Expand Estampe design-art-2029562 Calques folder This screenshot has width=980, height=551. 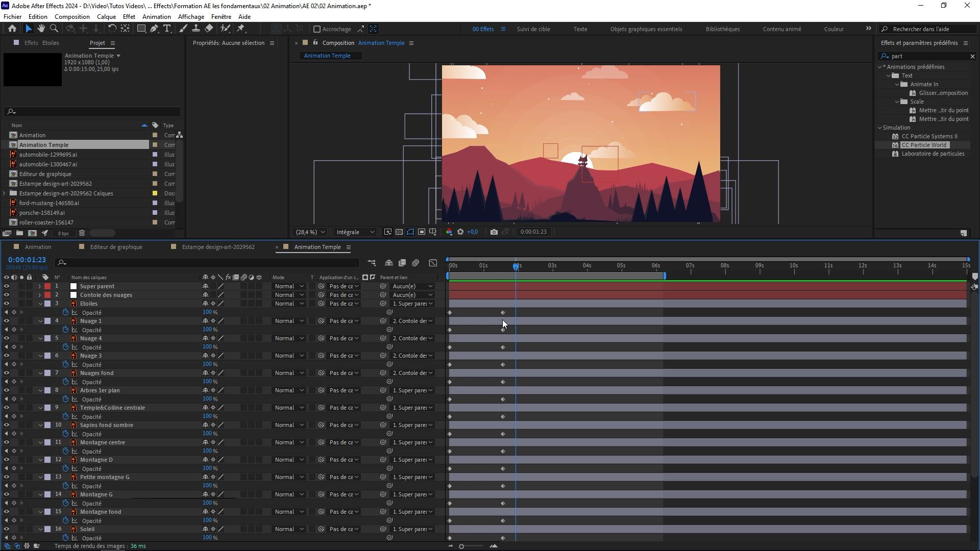[x=4, y=193]
